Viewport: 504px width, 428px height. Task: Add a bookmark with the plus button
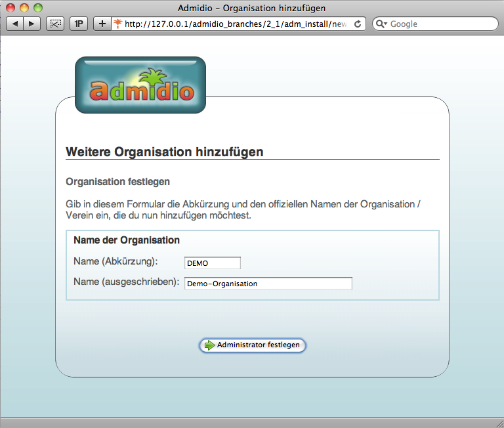102,24
